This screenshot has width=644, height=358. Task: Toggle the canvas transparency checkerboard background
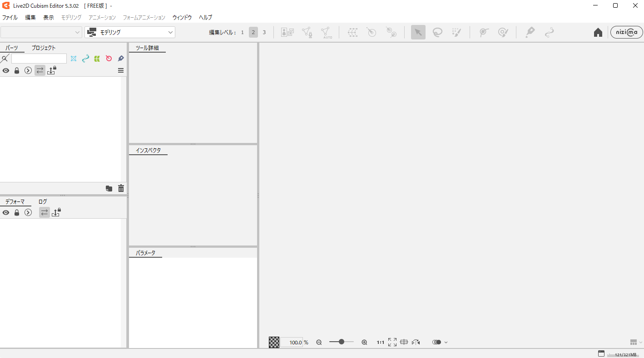274,342
